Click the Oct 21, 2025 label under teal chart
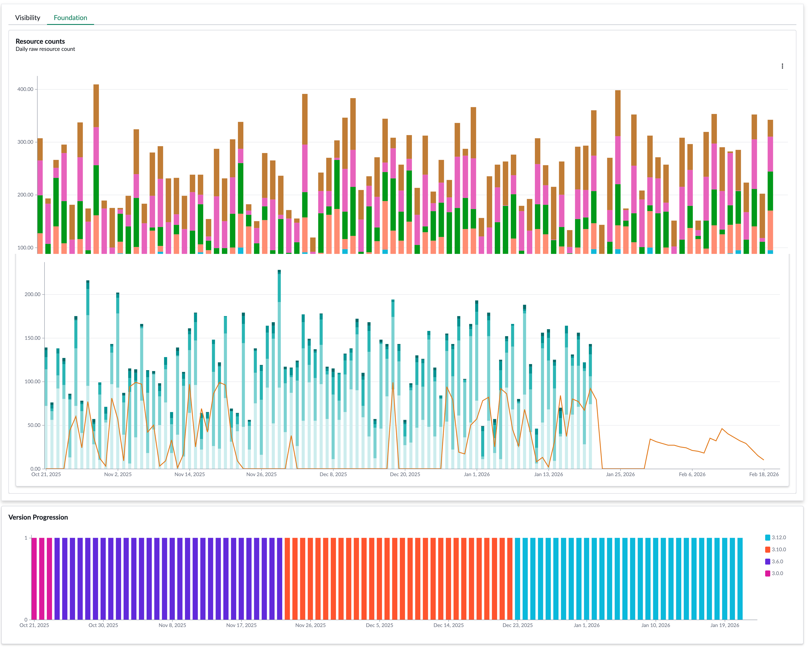Viewport: 812px width, 661px height. (46, 474)
